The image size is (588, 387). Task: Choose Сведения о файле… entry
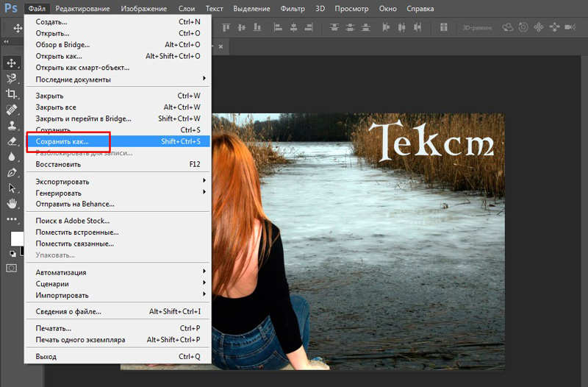(x=118, y=311)
